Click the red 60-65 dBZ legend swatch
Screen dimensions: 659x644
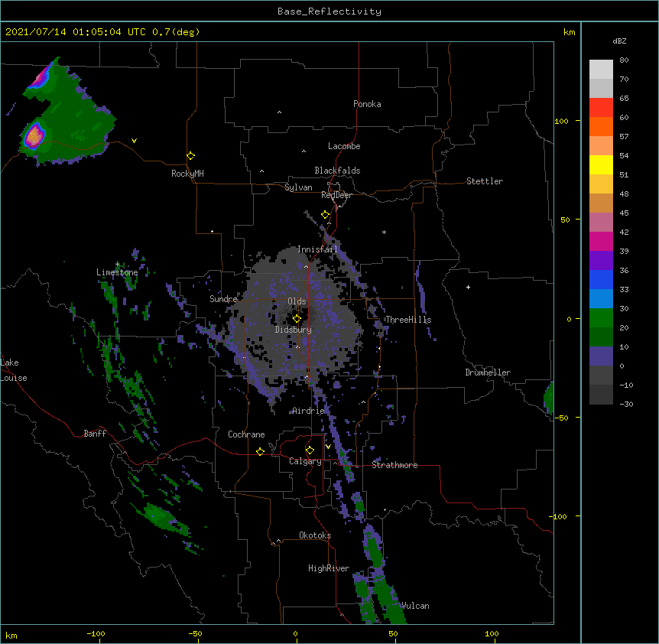[601, 108]
